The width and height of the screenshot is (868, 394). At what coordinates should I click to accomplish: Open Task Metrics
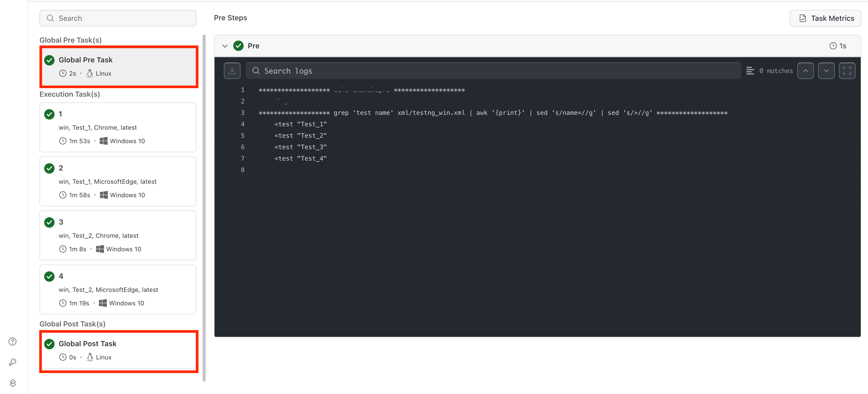pyautogui.click(x=825, y=18)
